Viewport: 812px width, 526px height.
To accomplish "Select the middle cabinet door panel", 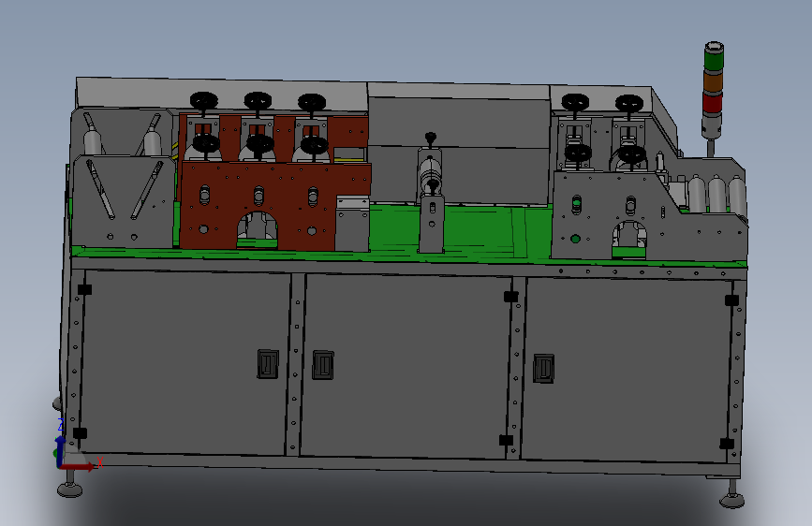I will click(x=406, y=367).
